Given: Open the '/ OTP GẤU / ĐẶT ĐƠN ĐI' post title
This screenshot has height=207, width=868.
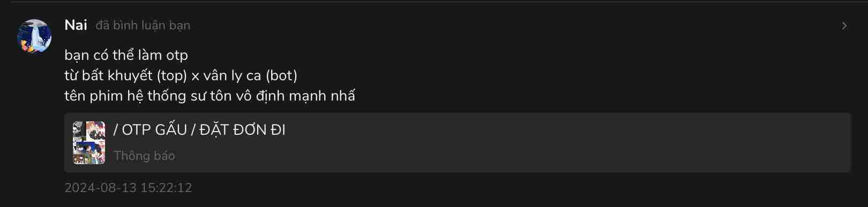Looking at the screenshot, I should (x=199, y=130).
